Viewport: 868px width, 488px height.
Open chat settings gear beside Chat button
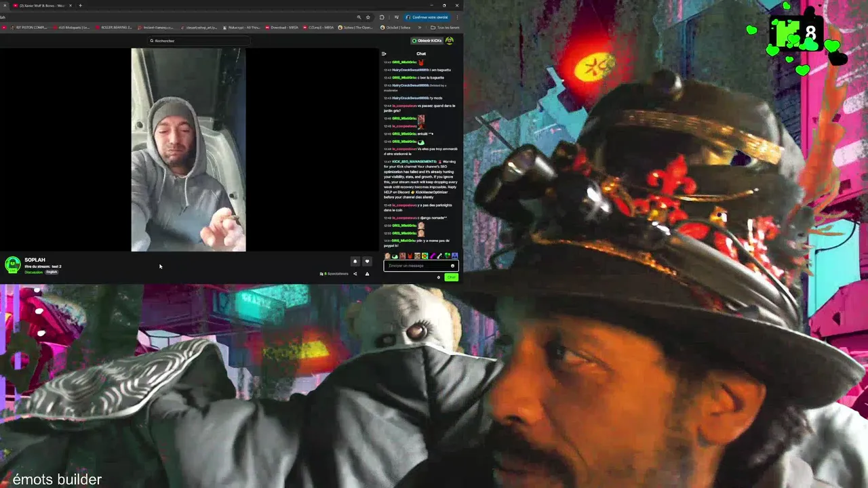click(439, 277)
